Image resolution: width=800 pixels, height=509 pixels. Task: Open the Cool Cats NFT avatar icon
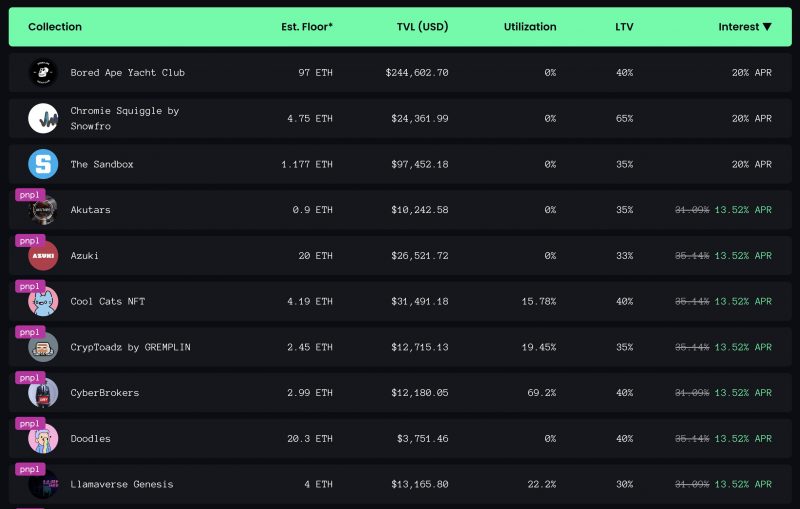[x=43, y=302]
